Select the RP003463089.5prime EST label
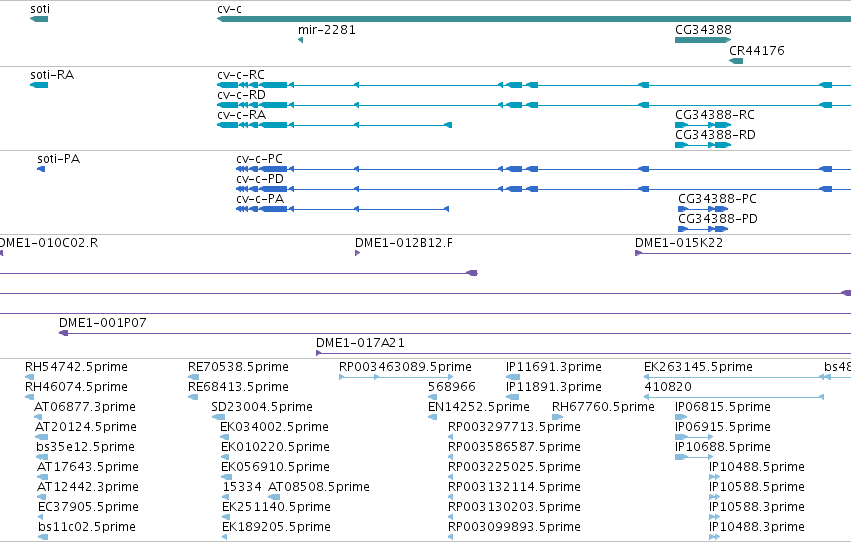 [x=405, y=367]
